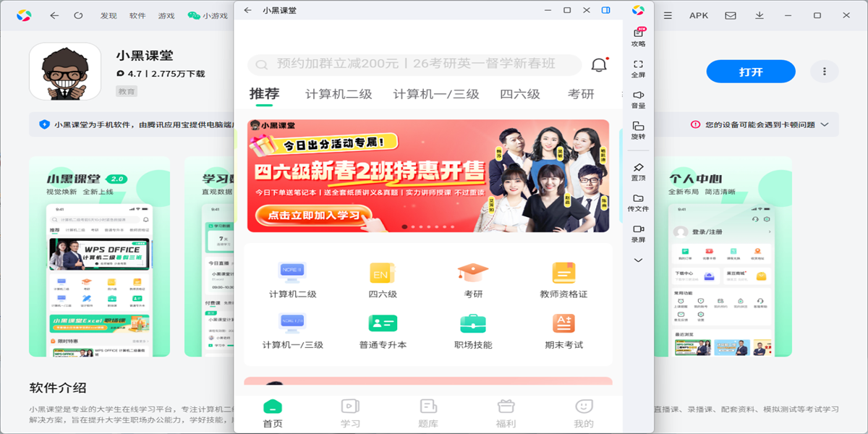The width and height of the screenshot is (868, 434).
Task: Open the 教师资格证 category icon
Action: [x=563, y=280]
